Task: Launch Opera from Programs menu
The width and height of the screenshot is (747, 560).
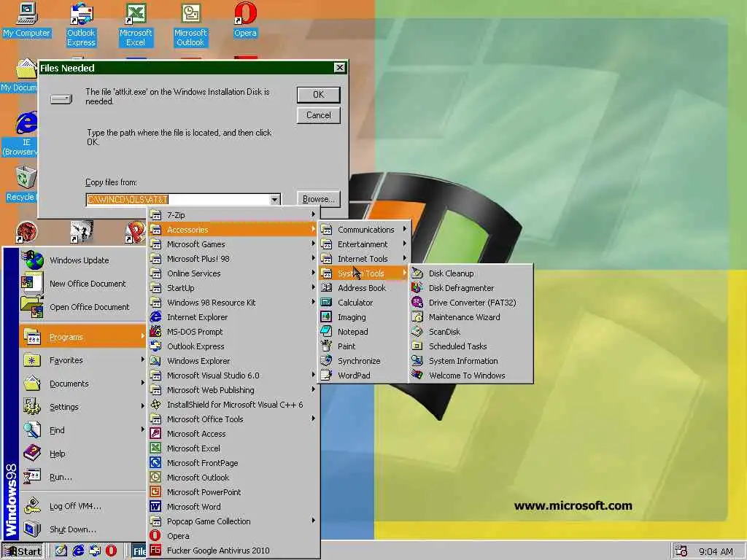Action: point(233,536)
